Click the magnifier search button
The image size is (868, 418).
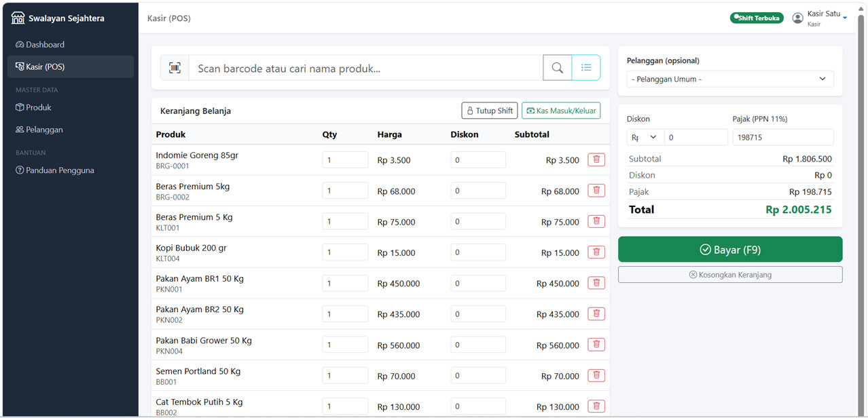558,68
